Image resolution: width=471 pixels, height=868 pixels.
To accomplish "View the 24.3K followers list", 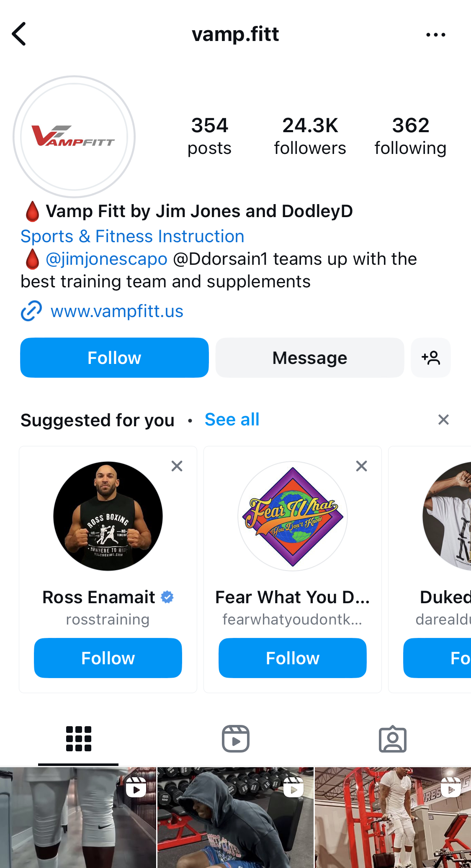I will click(x=310, y=136).
